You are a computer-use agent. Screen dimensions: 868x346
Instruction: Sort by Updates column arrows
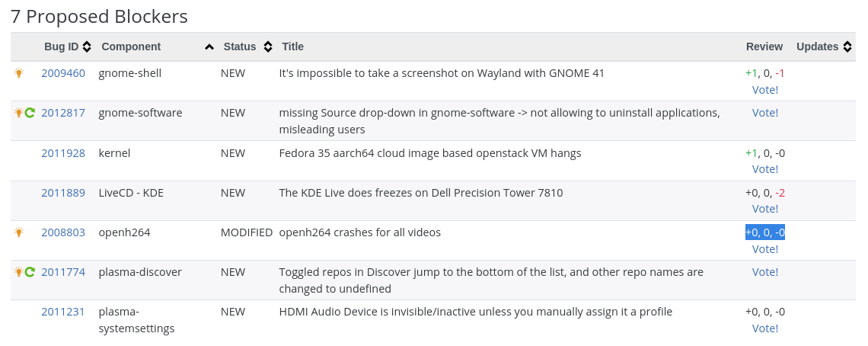click(847, 46)
